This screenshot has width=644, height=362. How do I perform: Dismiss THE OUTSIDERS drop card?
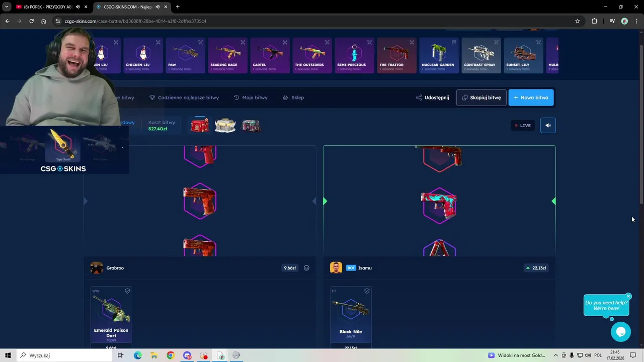click(327, 42)
